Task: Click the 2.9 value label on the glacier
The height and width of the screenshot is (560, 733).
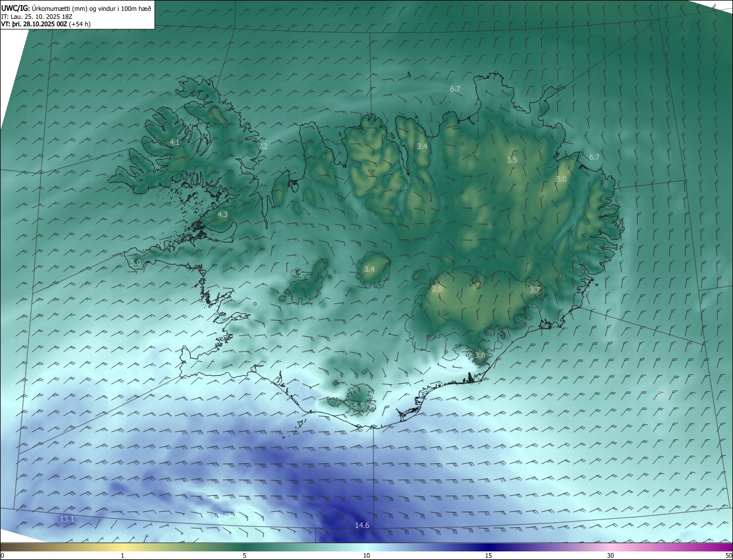Action: (x=437, y=289)
